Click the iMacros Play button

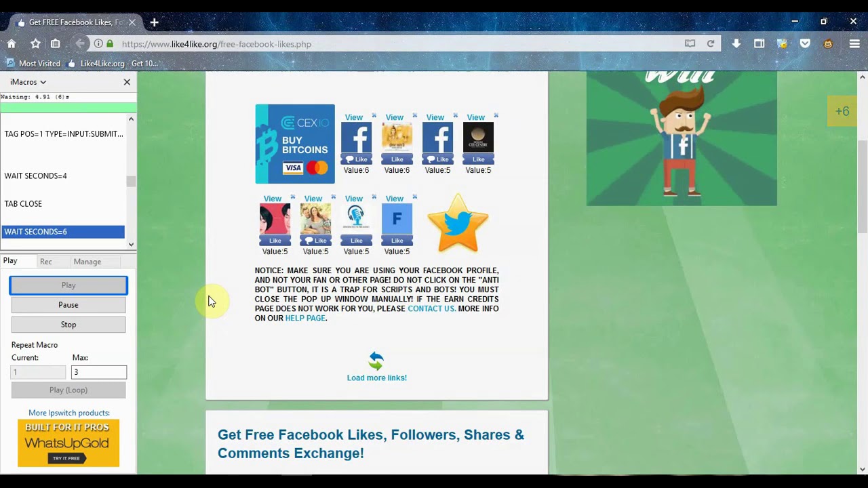[68, 285]
